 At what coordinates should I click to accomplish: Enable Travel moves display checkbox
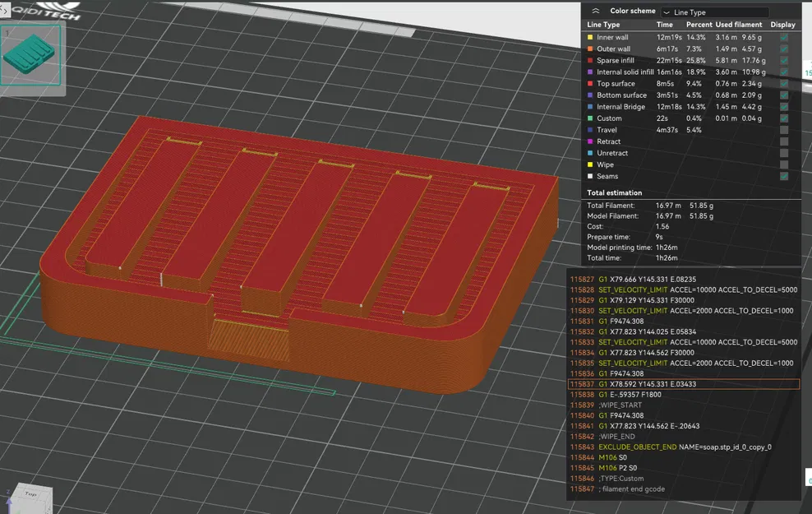click(x=783, y=130)
